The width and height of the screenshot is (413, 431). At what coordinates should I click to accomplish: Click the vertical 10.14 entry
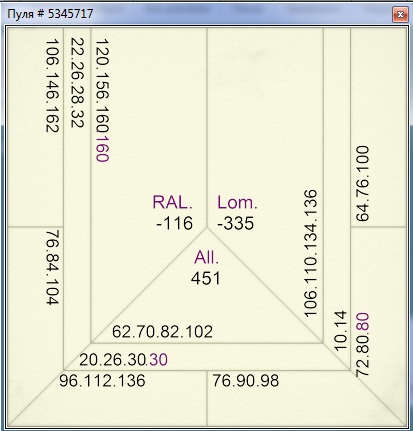point(340,331)
